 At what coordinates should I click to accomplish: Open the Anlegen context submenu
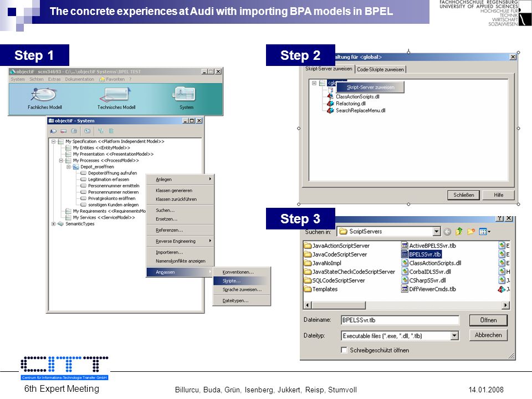click(x=180, y=180)
